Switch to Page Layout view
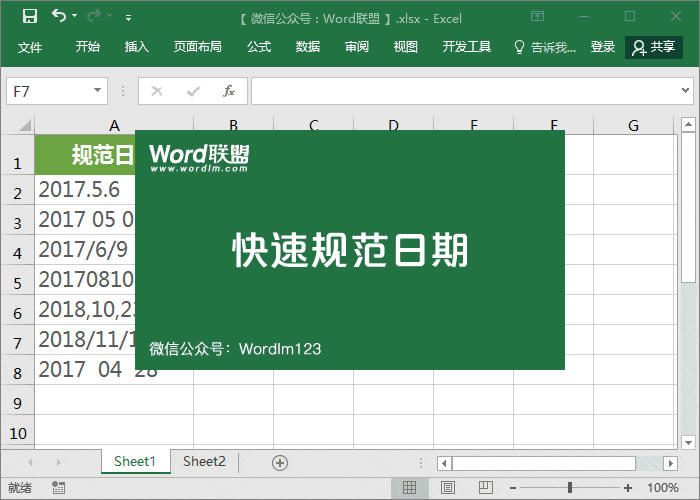 (x=447, y=488)
